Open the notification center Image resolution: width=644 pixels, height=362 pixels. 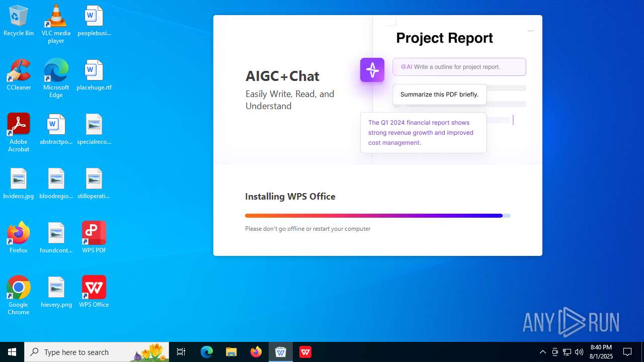click(x=627, y=352)
